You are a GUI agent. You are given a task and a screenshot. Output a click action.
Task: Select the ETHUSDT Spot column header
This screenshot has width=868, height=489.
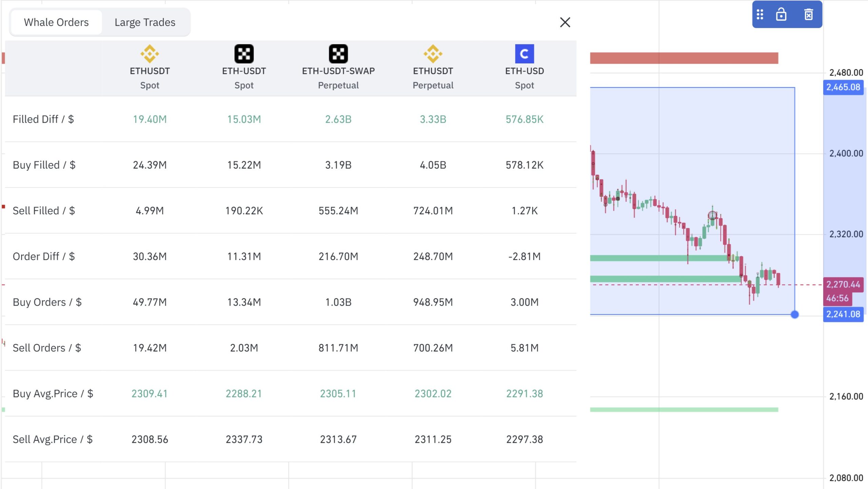(x=150, y=68)
